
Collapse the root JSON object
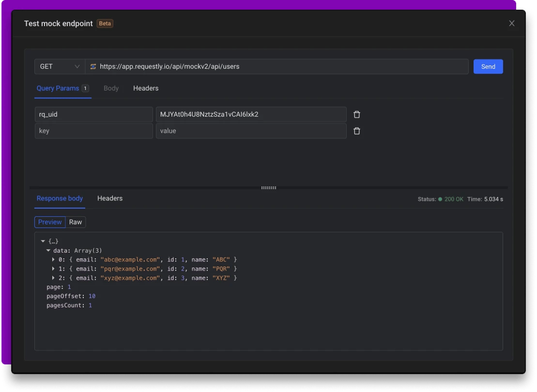pos(43,241)
